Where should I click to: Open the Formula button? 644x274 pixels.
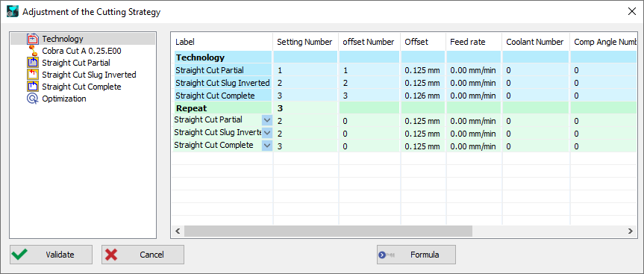[416, 255]
